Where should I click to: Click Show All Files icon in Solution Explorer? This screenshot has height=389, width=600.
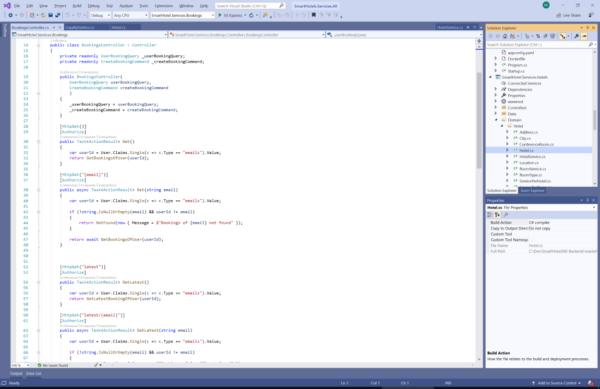pos(553,36)
